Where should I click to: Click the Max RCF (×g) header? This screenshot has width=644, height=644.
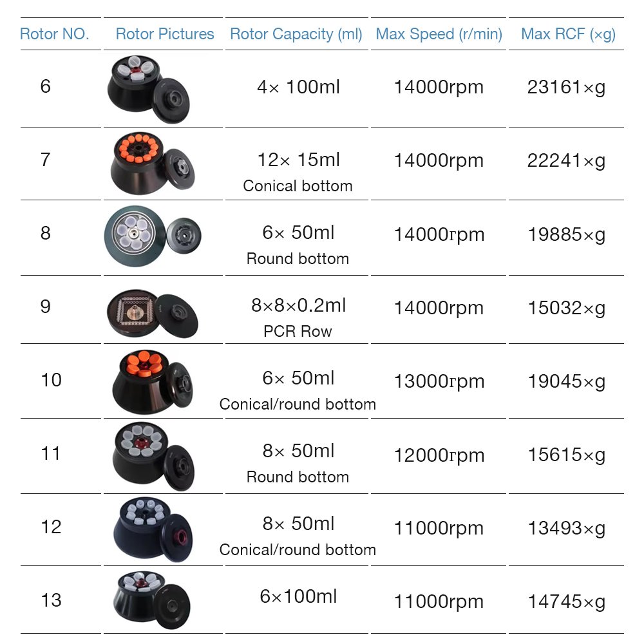point(568,34)
